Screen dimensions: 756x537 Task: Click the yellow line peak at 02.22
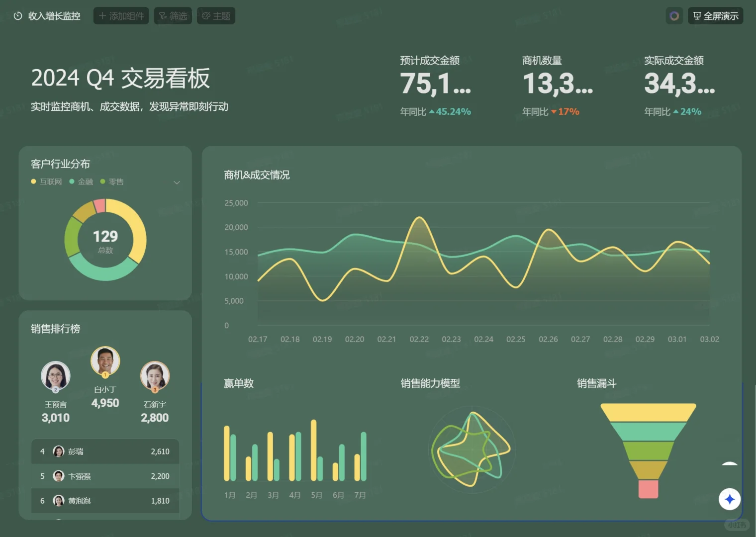click(419, 218)
